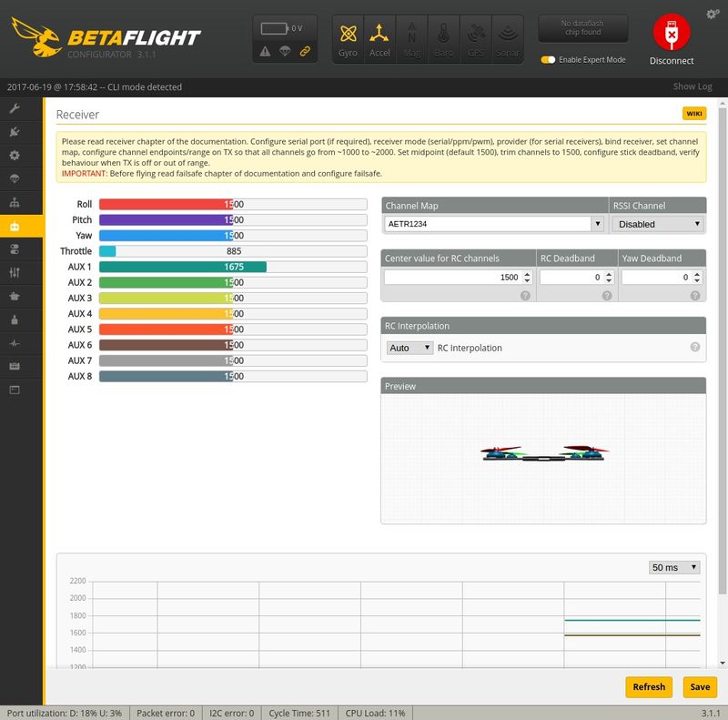Image resolution: width=728 pixels, height=720 pixels.
Task: Open the Ports tab plug icon
Action: click(x=15, y=132)
